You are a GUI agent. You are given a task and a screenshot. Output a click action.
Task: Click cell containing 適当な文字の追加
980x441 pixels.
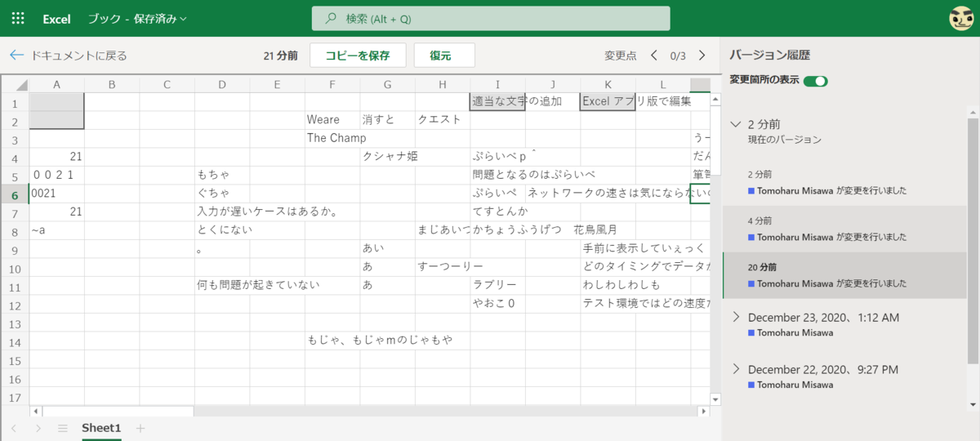[x=498, y=102]
